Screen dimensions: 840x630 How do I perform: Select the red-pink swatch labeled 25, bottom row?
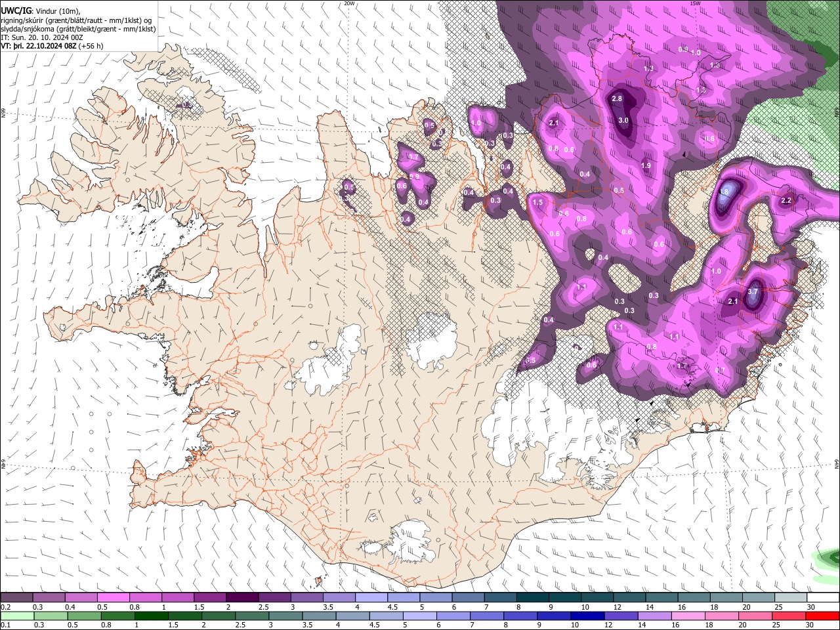(x=788, y=616)
